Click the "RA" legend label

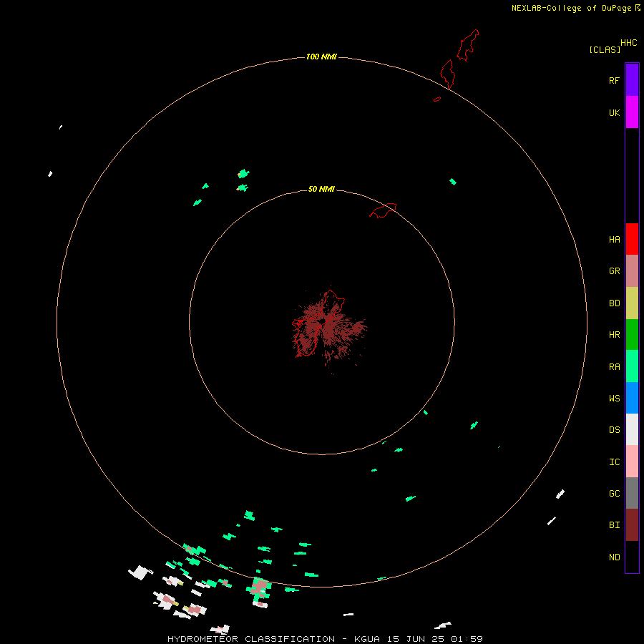coord(615,367)
